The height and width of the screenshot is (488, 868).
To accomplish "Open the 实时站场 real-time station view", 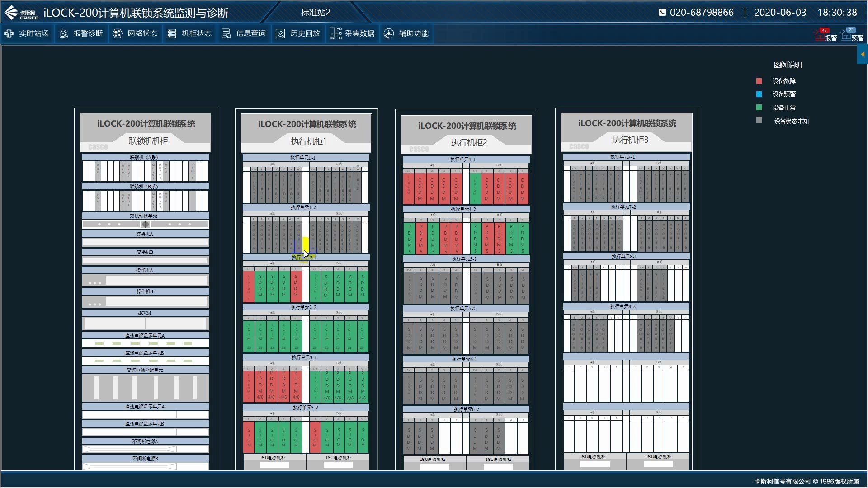I will tap(27, 33).
